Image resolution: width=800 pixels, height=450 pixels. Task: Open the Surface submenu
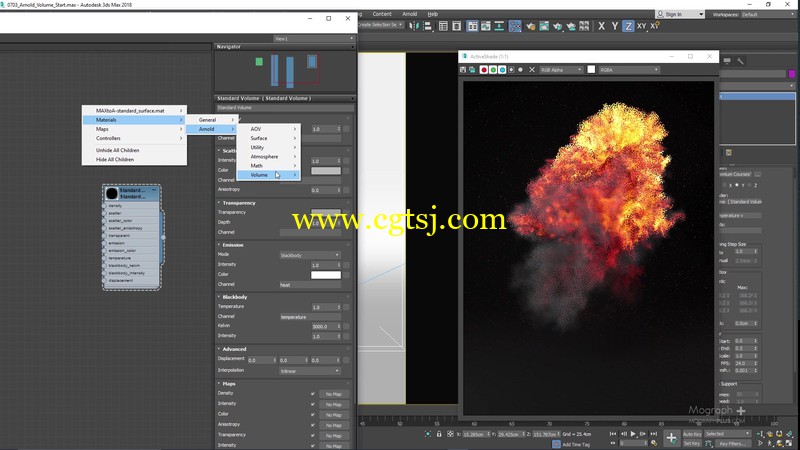click(x=268, y=138)
